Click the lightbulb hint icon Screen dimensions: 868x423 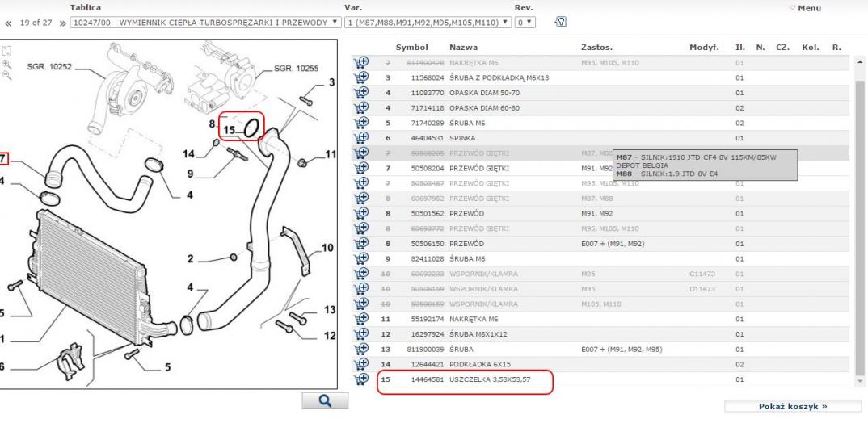(x=560, y=22)
